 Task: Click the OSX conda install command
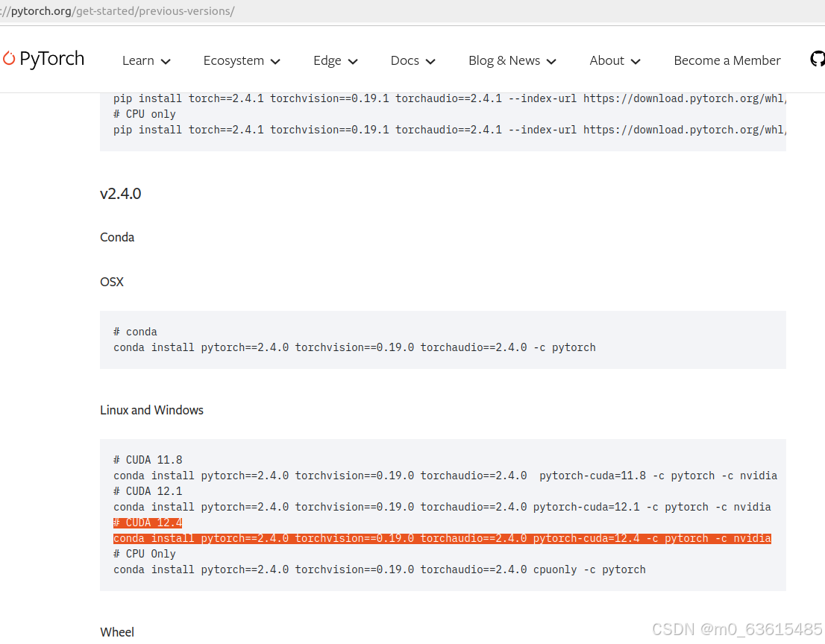pyautogui.click(x=354, y=347)
